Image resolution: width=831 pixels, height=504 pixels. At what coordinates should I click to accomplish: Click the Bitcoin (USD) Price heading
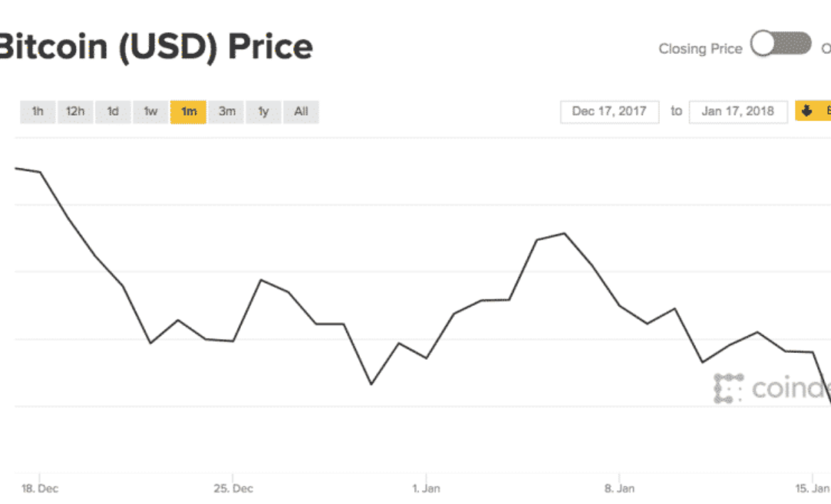click(x=157, y=47)
